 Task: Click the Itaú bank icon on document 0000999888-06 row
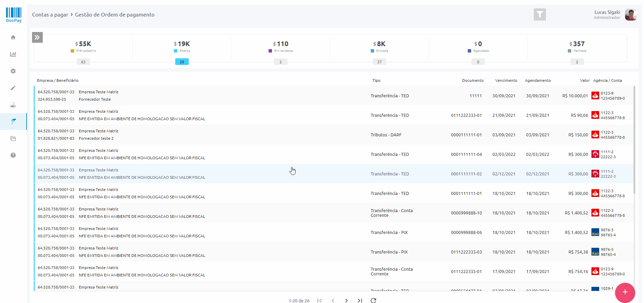click(x=595, y=232)
